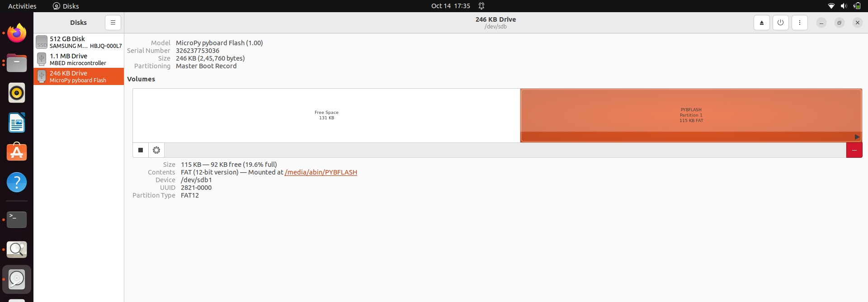868x302 pixels.
Task: Select the 246 KB MicroPy pyboard Flash drive
Action: click(x=79, y=76)
